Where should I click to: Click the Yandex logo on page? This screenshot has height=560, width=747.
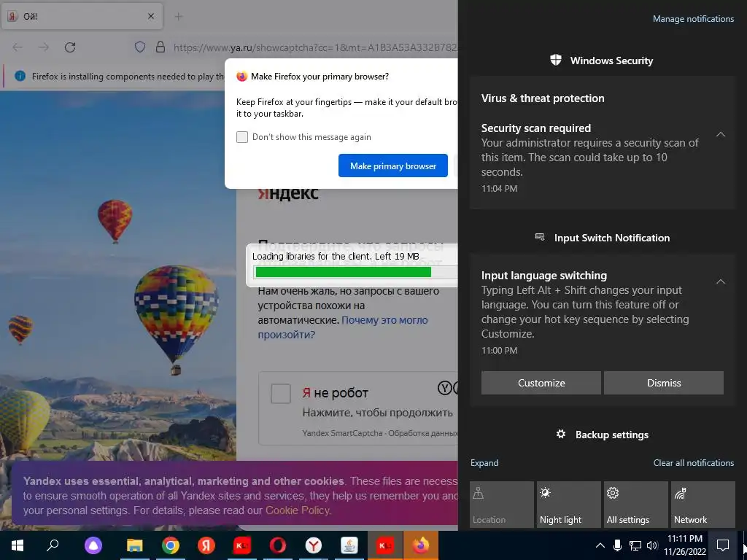[288, 194]
